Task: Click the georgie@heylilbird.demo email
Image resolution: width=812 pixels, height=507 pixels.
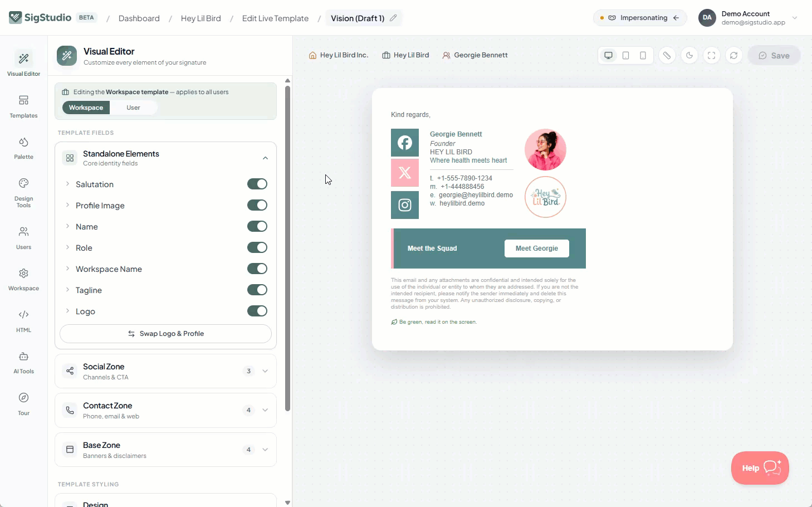Action: tap(476, 195)
